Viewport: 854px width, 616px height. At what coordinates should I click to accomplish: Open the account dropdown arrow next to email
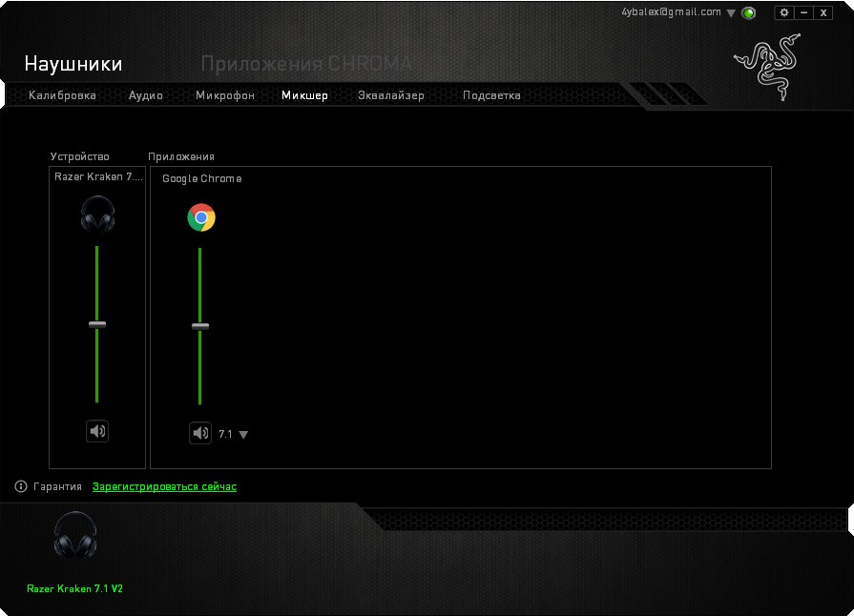[731, 13]
